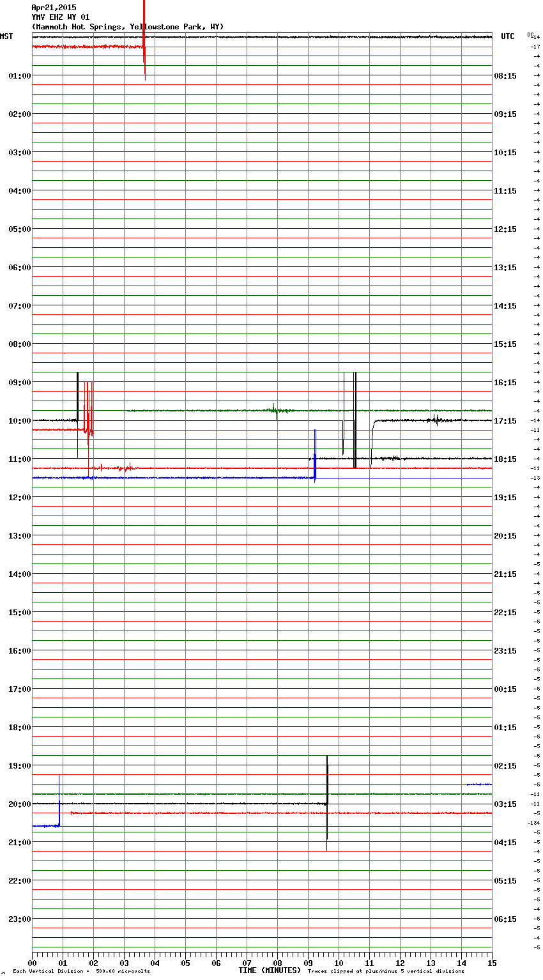Select the 23:00 MST hour label
The height and width of the screenshot is (980, 543).
pos(20,919)
